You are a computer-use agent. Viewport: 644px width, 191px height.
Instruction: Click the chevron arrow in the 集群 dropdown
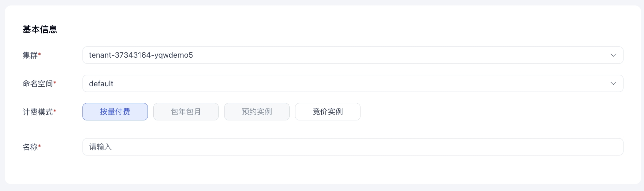click(613, 55)
